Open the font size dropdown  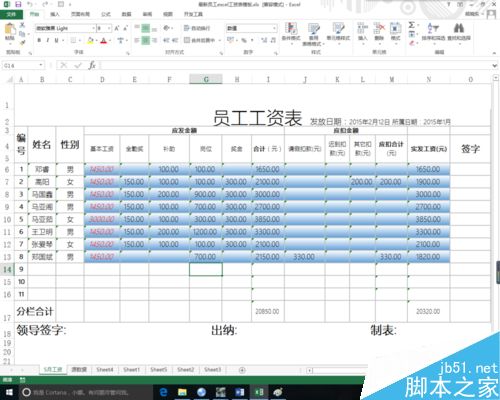(x=109, y=28)
